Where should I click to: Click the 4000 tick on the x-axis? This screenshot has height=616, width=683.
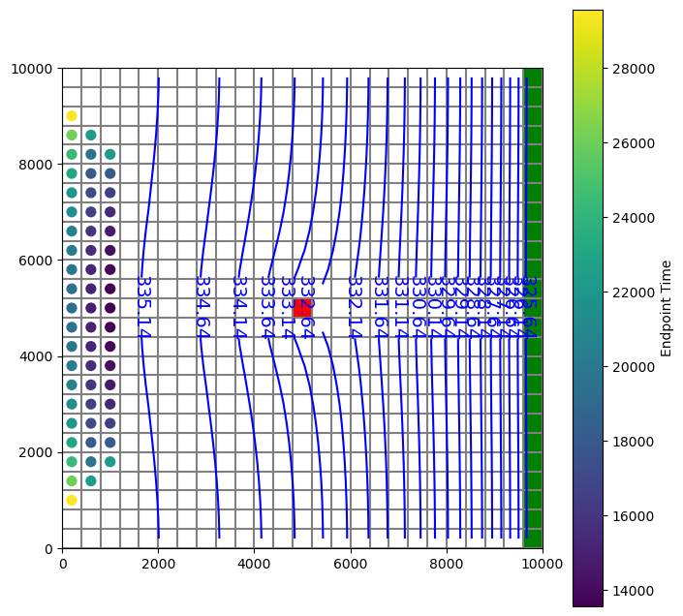coord(255,565)
